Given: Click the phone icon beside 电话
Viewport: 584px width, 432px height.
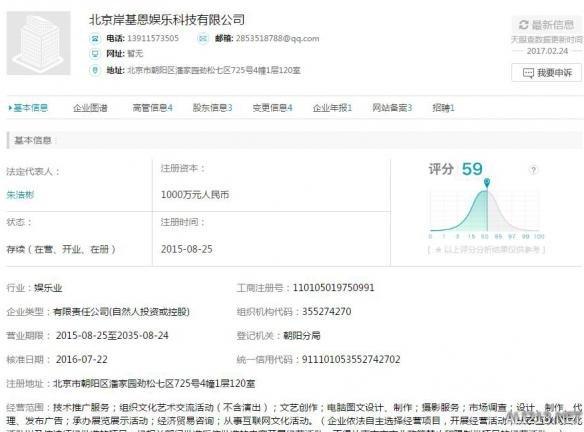Looking at the screenshot, I should (95, 38).
